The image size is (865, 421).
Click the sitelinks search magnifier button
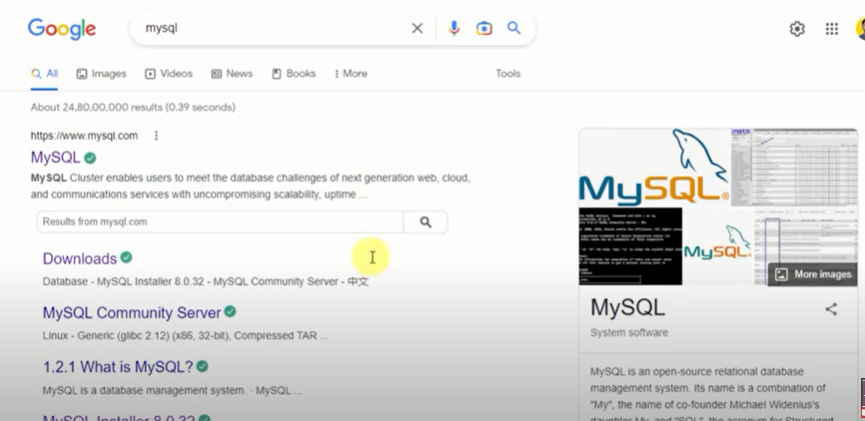425,222
